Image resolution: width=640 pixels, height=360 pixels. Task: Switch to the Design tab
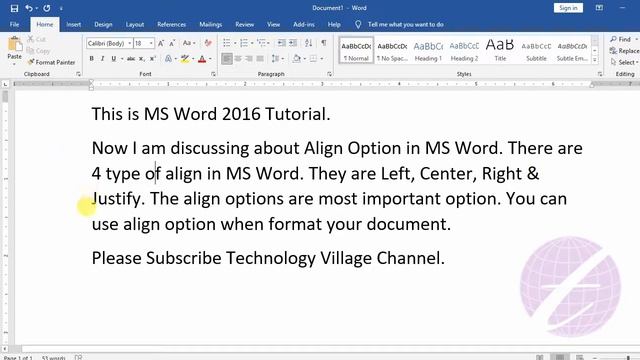point(103,24)
